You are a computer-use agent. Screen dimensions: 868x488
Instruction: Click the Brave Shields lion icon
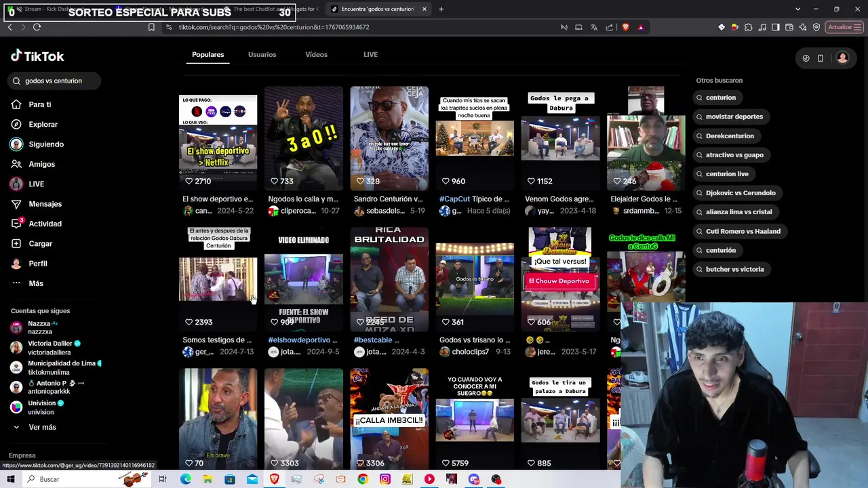click(625, 27)
